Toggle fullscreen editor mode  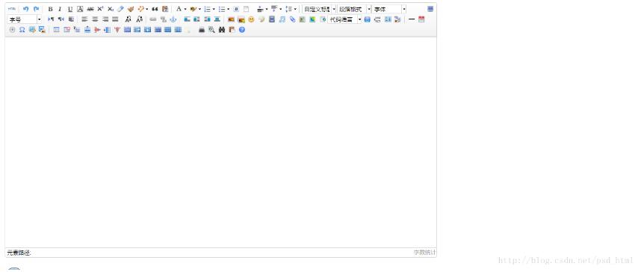click(430, 9)
